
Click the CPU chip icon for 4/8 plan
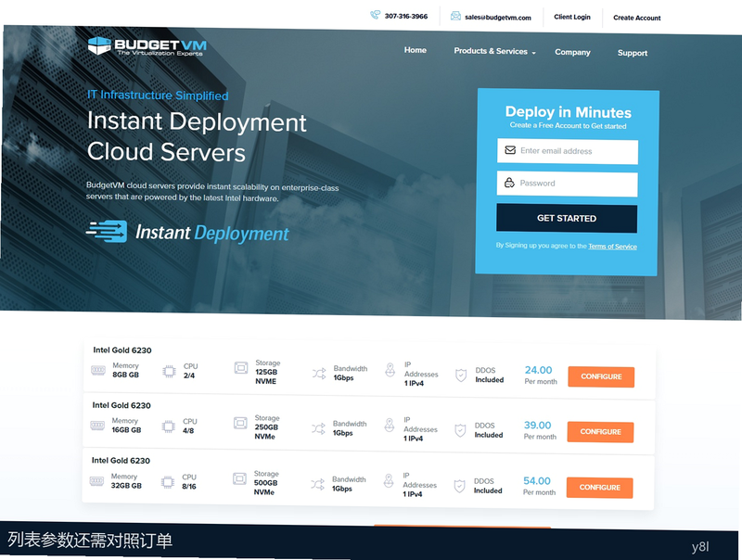169,426
